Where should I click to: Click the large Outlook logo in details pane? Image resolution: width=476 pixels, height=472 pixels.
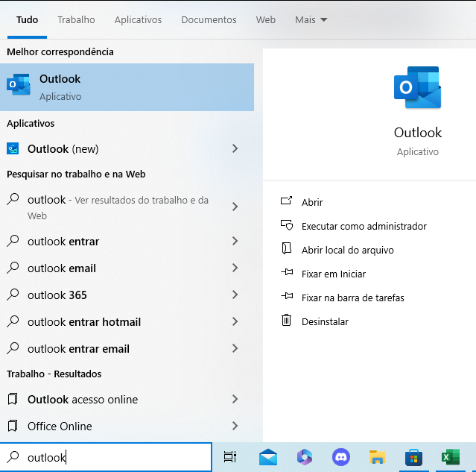(417, 87)
